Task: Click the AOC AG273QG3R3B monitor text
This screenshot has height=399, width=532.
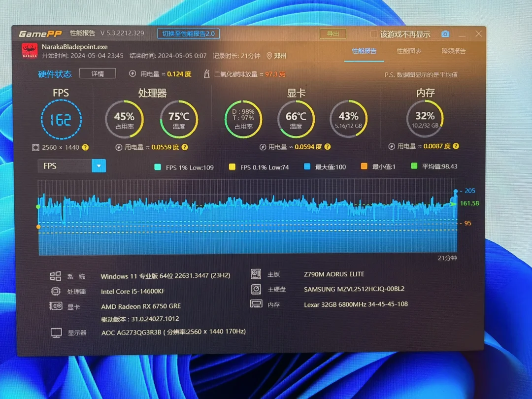Action: click(x=173, y=332)
